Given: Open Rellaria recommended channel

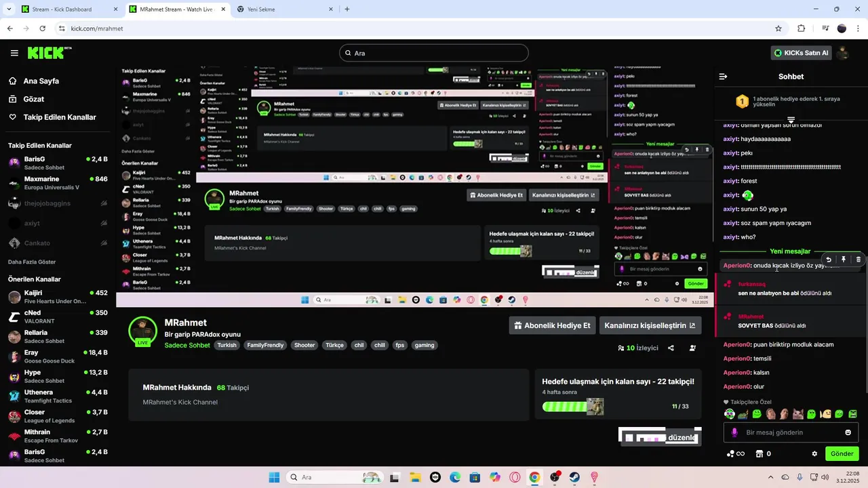Looking at the screenshot, I should tap(58, 336).
